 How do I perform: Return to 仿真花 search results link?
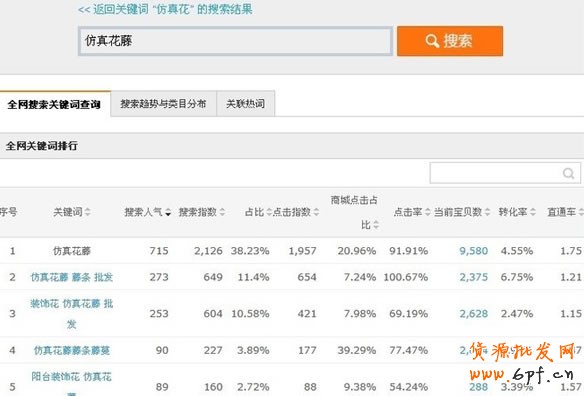pyautogui.click(x=165, y=9)
